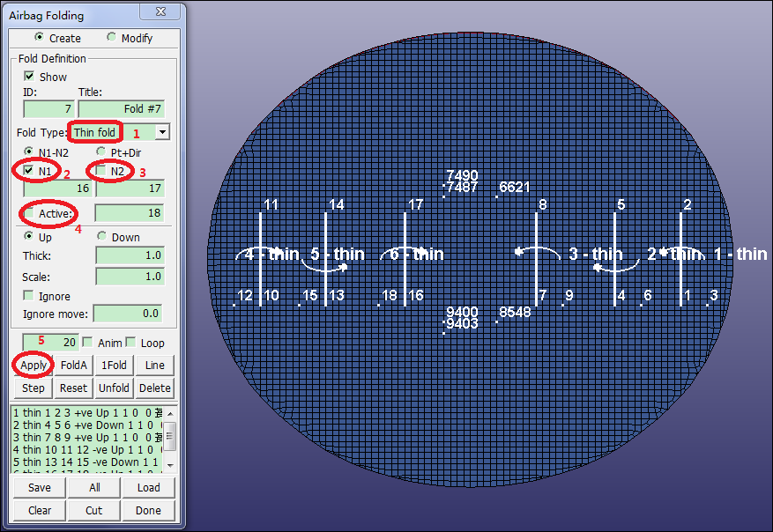This screenshot has height=532, width=773.
Task: Enable the Anim checkbox
Action: point(87,343)
